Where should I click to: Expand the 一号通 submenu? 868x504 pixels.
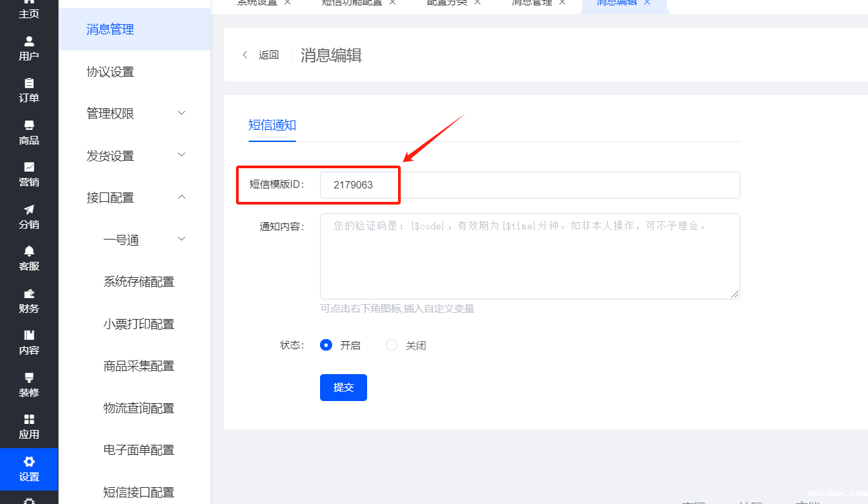coord(143,240)
